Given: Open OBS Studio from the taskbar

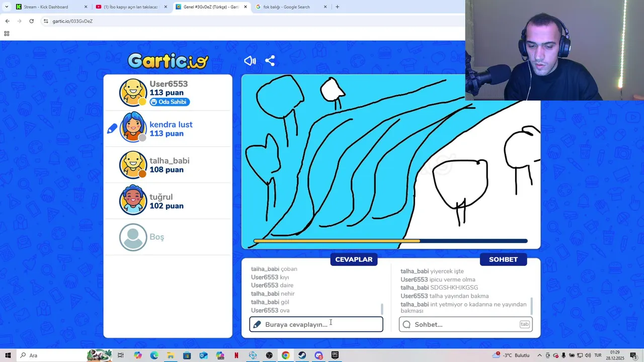Looking at the screenshot, I should pyautogui.click(x=270, y=355).
